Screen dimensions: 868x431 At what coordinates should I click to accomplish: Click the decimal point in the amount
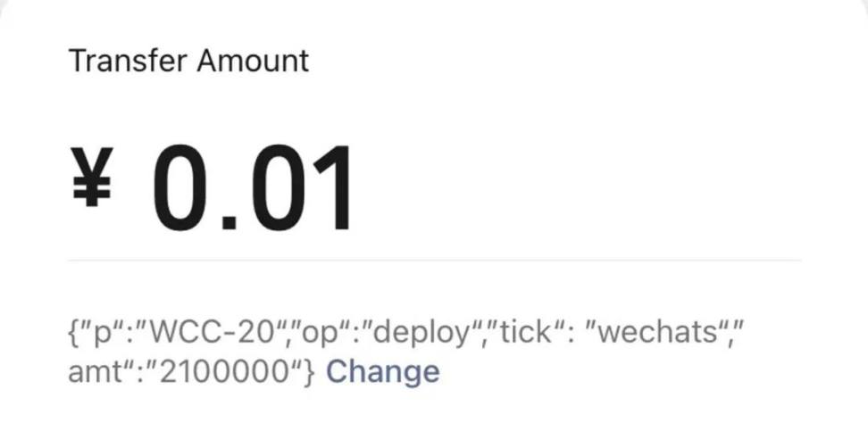[230, 221]
